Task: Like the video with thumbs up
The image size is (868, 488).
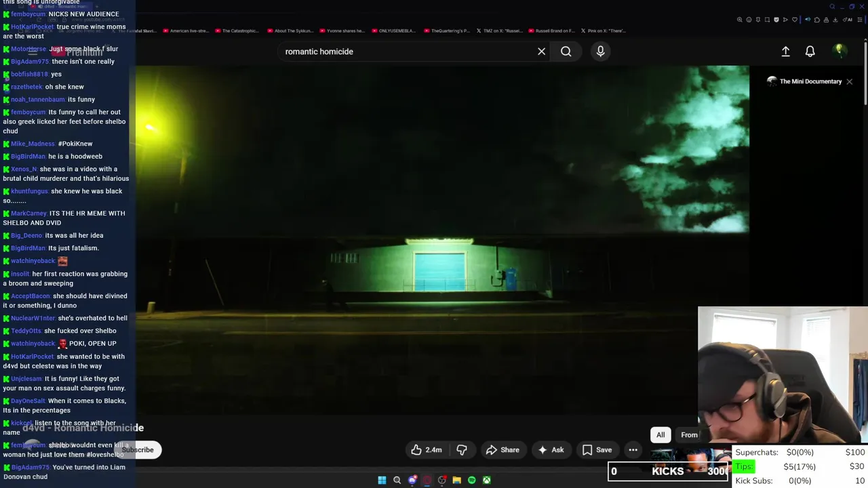Action: [427, 450]
